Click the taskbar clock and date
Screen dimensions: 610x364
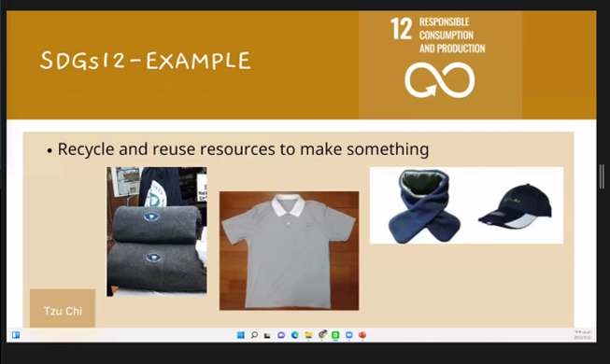coord(582,335)
